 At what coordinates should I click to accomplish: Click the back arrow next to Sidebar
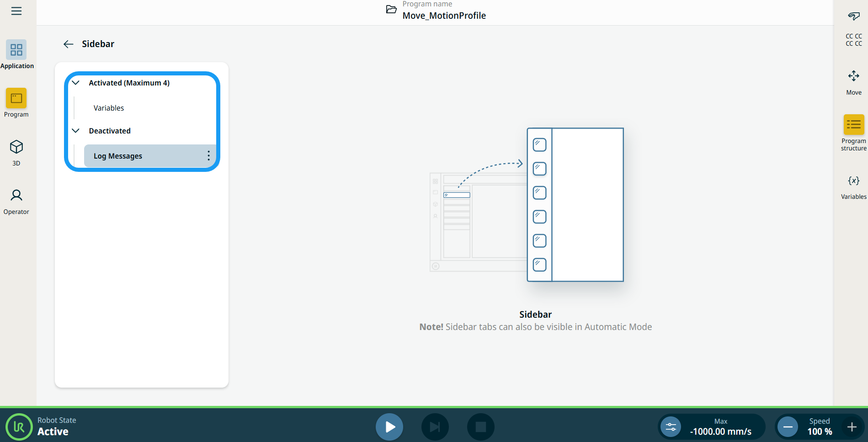(x=69, y=44)
